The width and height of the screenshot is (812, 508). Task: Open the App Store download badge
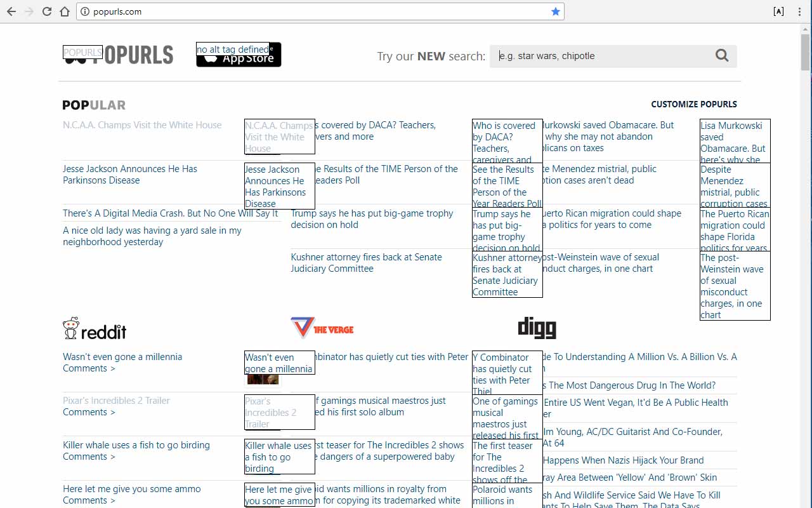tap(239, 55)
